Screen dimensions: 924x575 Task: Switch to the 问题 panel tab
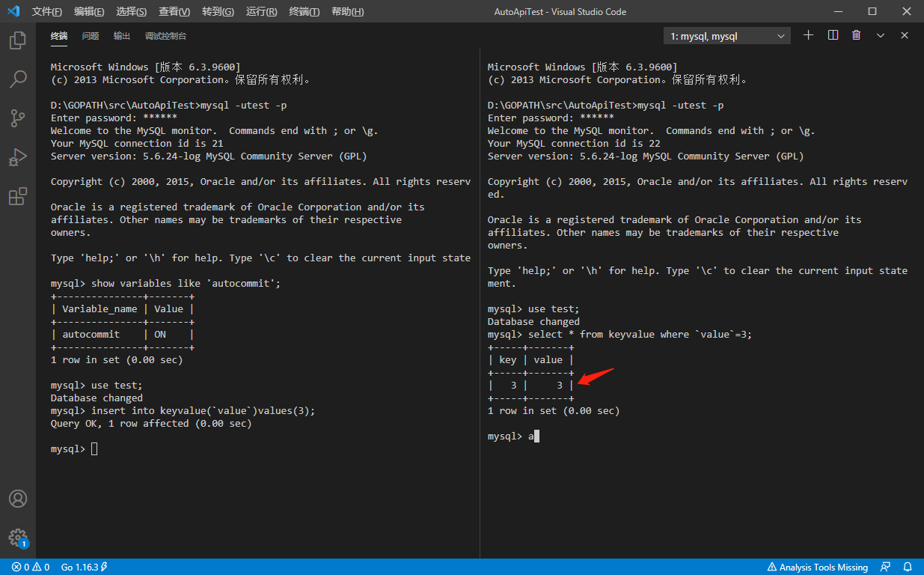pos(91,36)
